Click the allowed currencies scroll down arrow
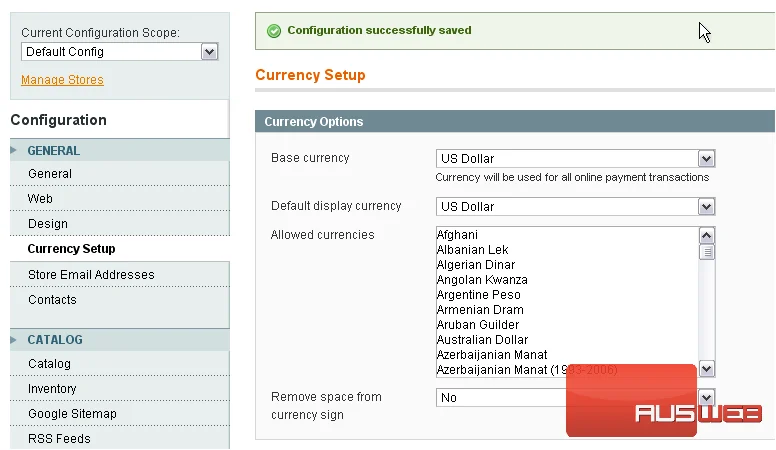This screenshot has height=450, width=776. pyautogui.click(x=707, y=369)
